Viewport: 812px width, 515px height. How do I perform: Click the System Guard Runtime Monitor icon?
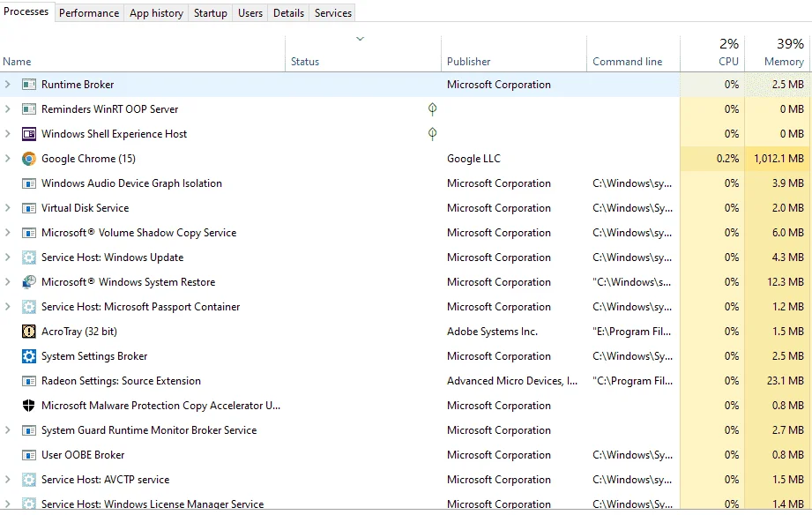click(x=28, y=430)
